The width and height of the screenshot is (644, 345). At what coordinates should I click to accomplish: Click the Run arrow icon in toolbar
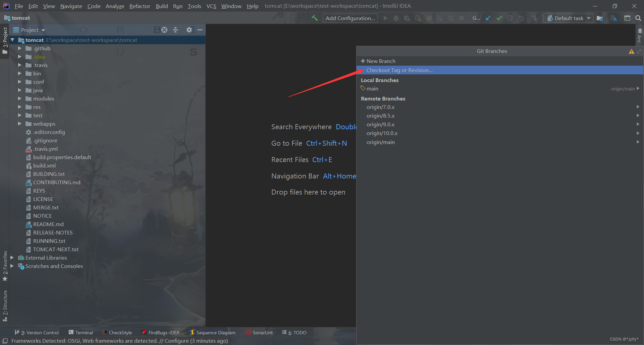385,18
